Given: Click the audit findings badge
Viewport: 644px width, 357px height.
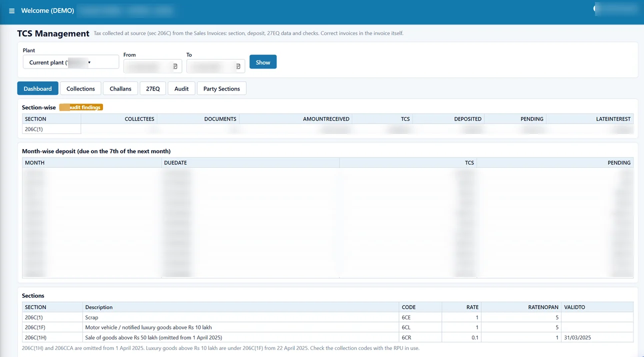Looking at the screenshot, I should coord(81,107).
